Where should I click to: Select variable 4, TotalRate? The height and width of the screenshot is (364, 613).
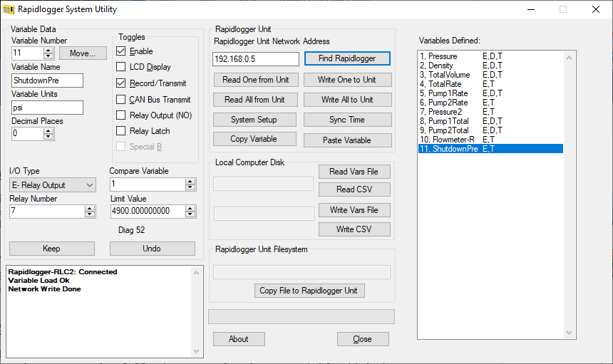490,84
